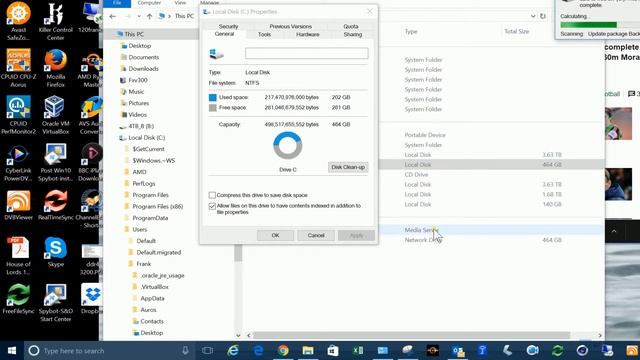This screenshot has height=360, width=640.
Task: Click OK in Properties dialog
Action: [x=275, y=236]
